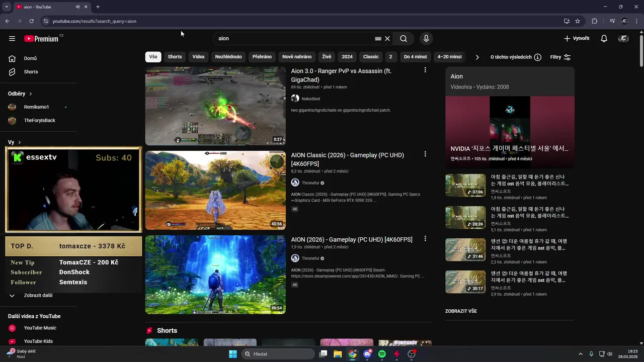Open Filtry search filters
The width and height of the screenshot is (644, 362).
560,57
